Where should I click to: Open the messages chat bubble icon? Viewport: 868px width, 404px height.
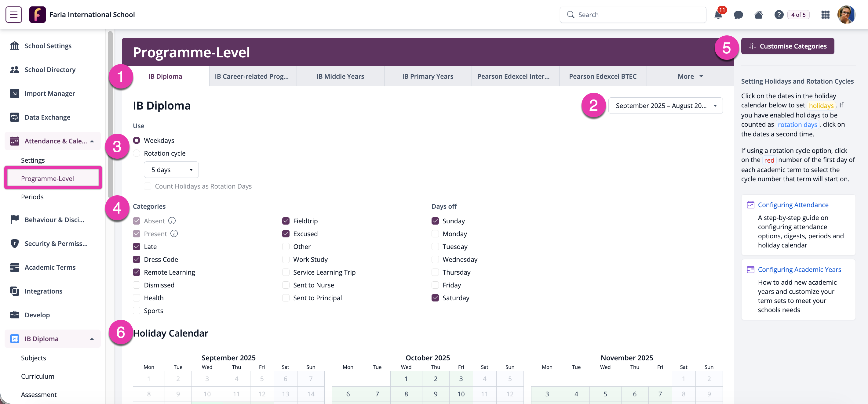click(x=738, y=15)
